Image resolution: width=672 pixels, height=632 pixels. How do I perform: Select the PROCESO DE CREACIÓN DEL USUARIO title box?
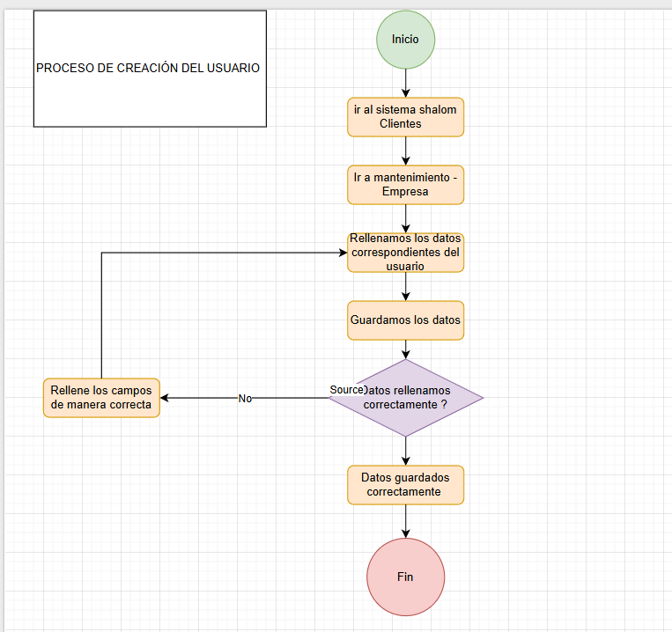[149, 69]
